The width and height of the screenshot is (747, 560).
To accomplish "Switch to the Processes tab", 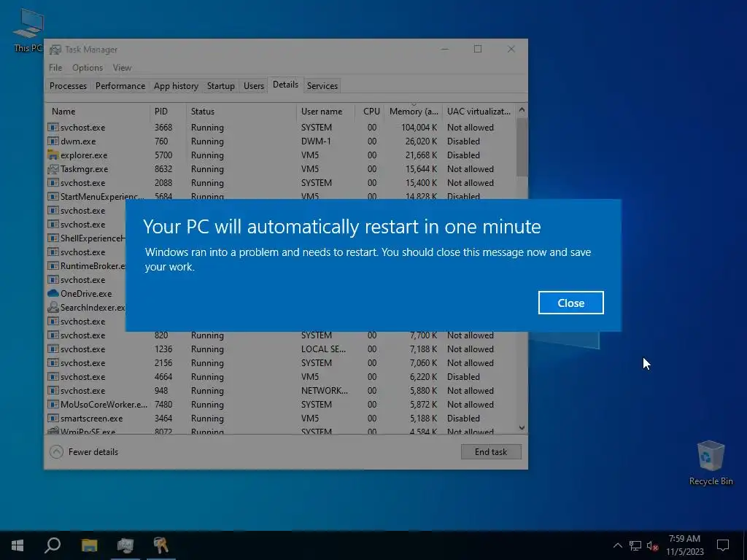I will click(x=68, y=86).
